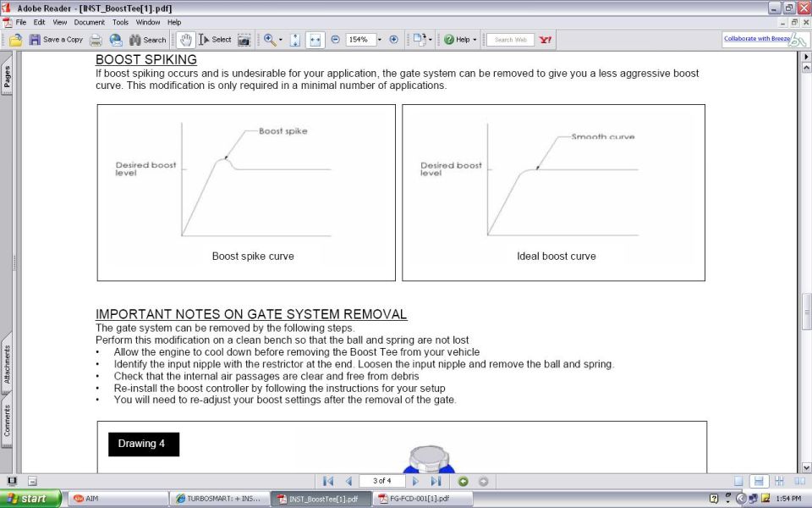The width and height of the screenshot is (812, 508).
Task: Go to the last page
Action: pos(436,481)
